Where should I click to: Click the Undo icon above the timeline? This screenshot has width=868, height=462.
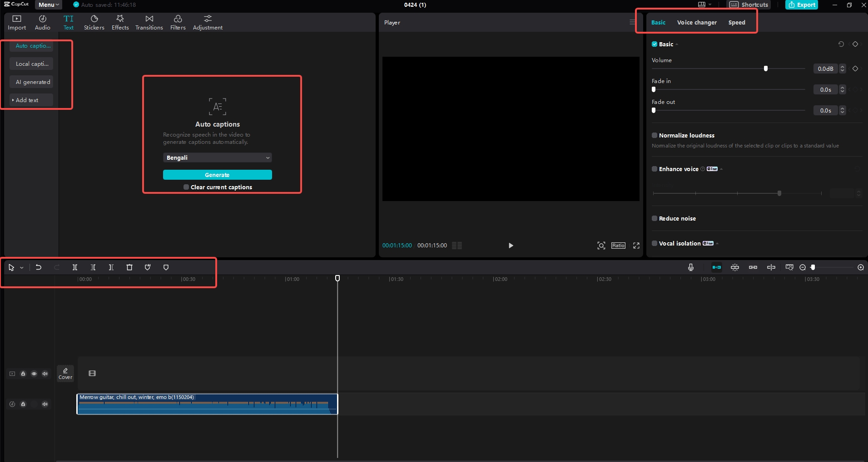click(38, 267)
